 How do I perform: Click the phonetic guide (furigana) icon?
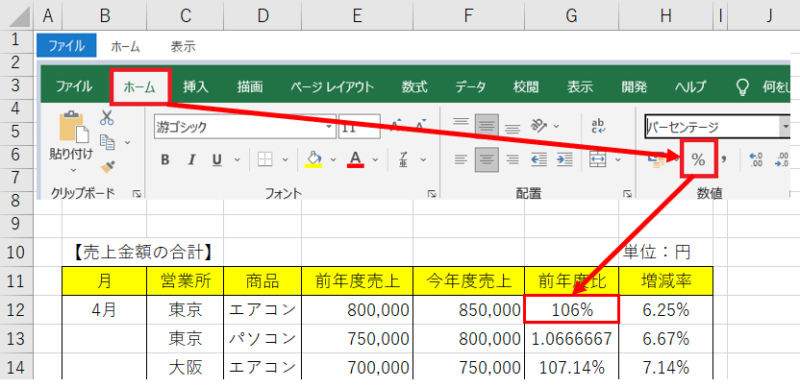pyautogui.click(x=404, y=160)
